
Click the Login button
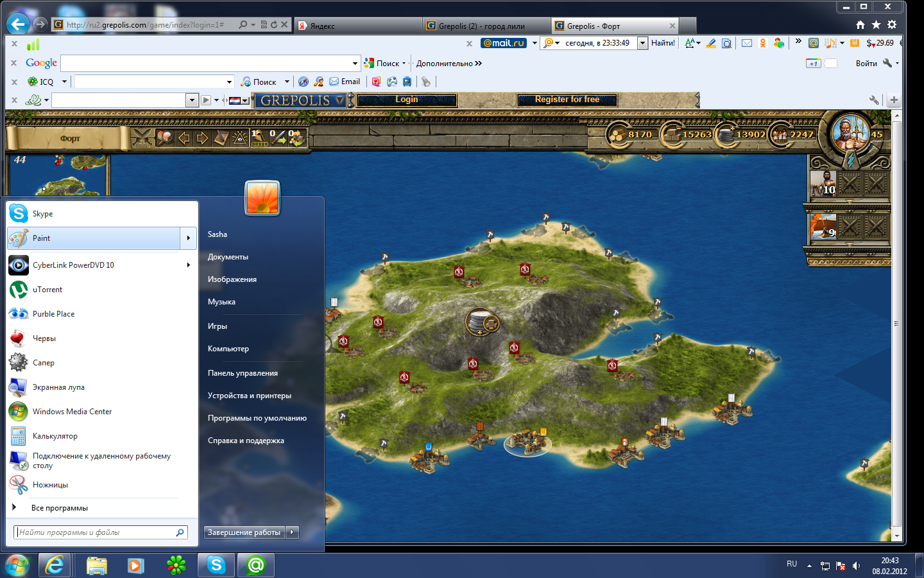click(x=407, y=100)
